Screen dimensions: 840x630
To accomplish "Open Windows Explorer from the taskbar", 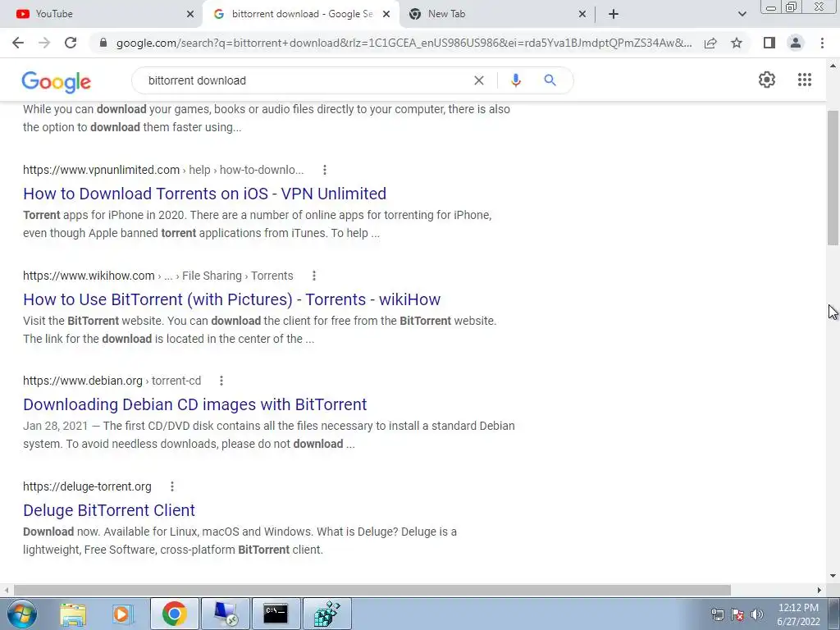I will pos(73,614).
